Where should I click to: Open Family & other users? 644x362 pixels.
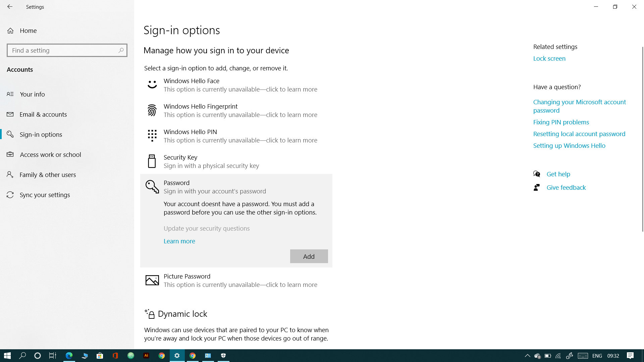click(67, 175)
